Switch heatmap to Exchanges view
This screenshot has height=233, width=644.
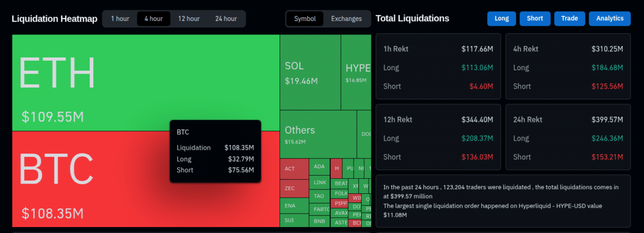point(346,19)
